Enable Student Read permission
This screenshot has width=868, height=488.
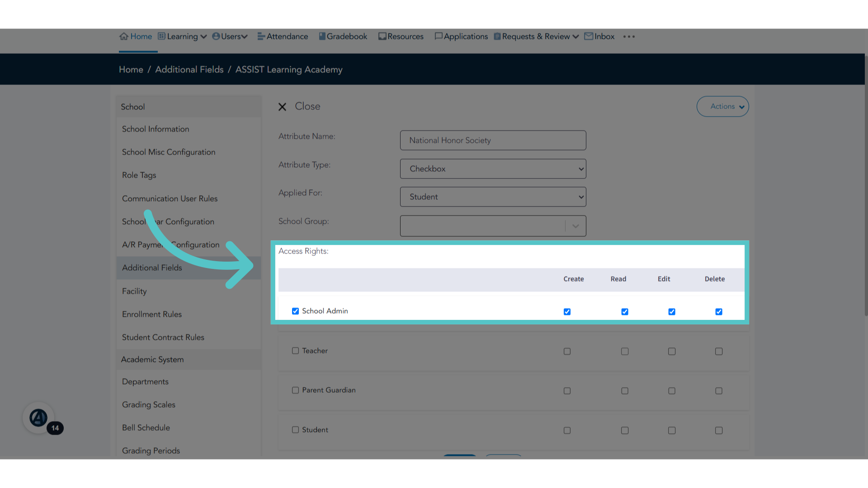[x=625, y=431]
